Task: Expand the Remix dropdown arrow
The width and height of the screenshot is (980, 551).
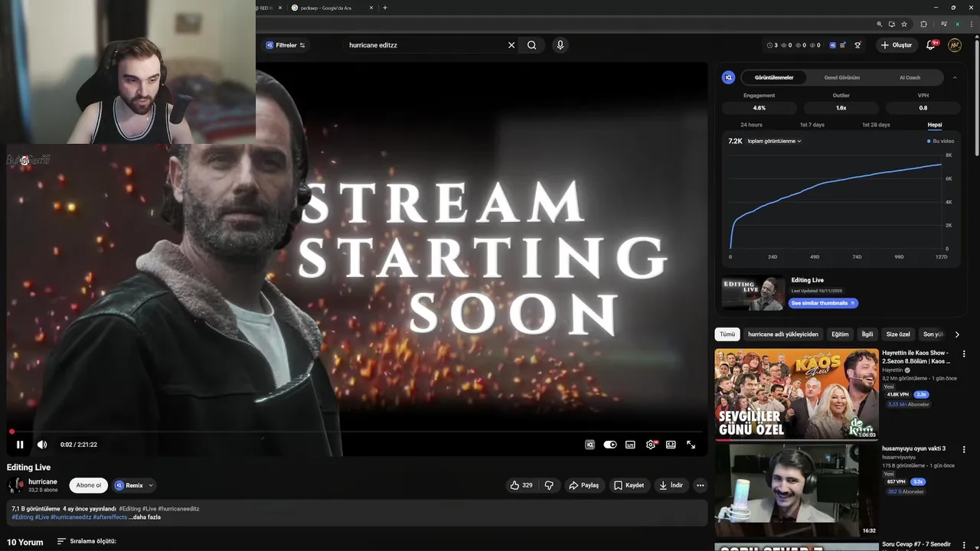Action: tap(151, 485)
